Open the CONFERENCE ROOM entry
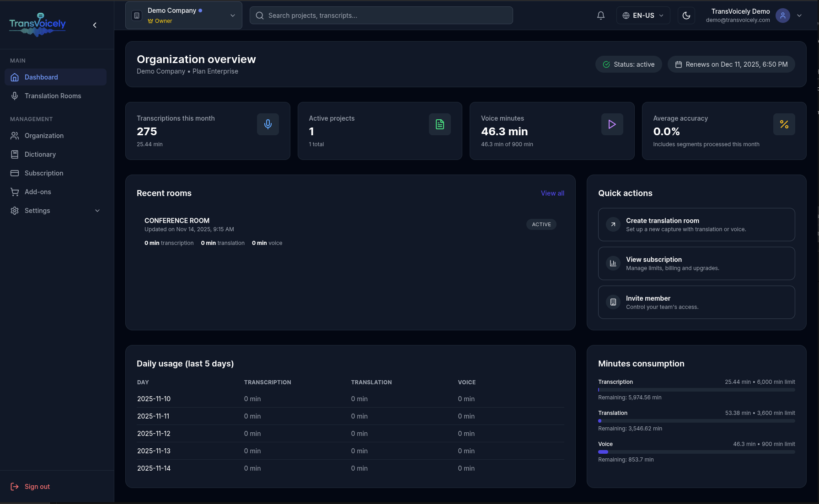 (350, 231)
